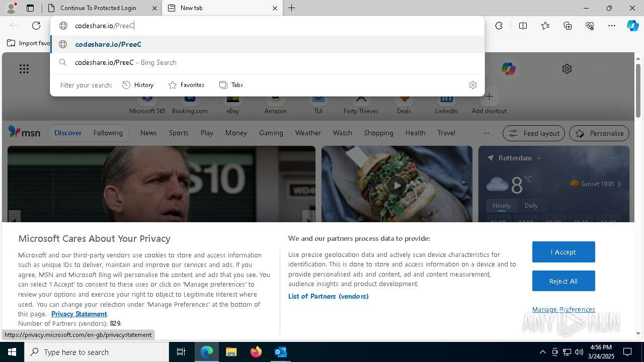Open Copilot sidebar icon
This screenshot has width=644, height=362.
click(x=632, y=26)
